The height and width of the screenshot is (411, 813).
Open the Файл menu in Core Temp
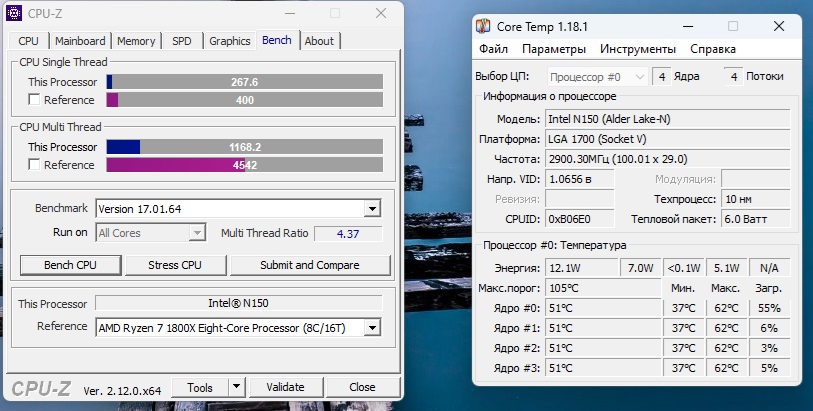point(493,49)
